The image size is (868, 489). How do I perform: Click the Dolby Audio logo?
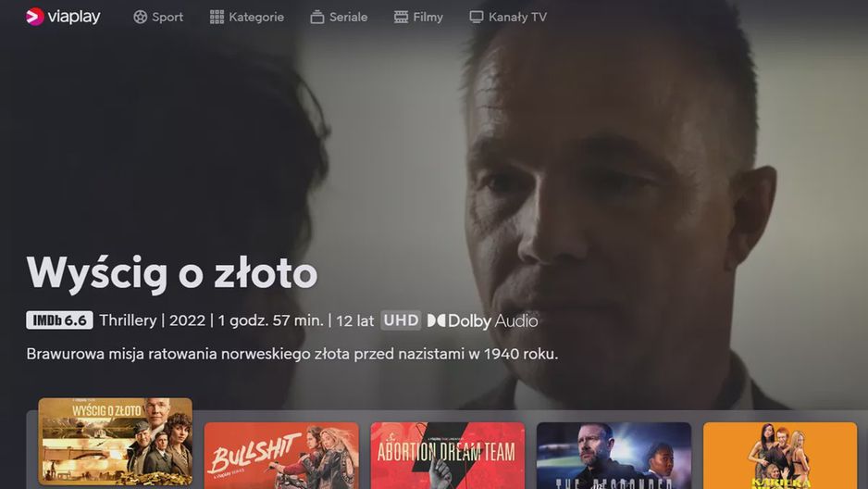(482, 320)
